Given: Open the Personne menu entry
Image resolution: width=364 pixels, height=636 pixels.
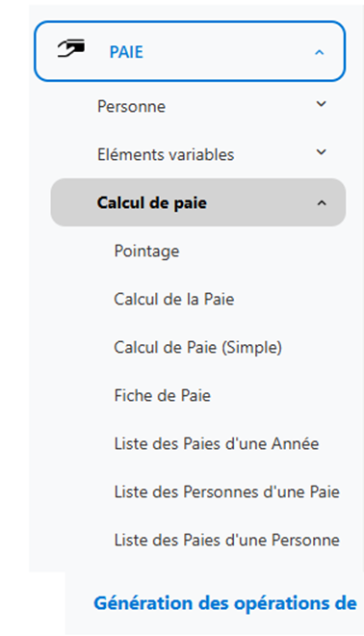Looking at the screenshot, I should [x=131, y=107].
